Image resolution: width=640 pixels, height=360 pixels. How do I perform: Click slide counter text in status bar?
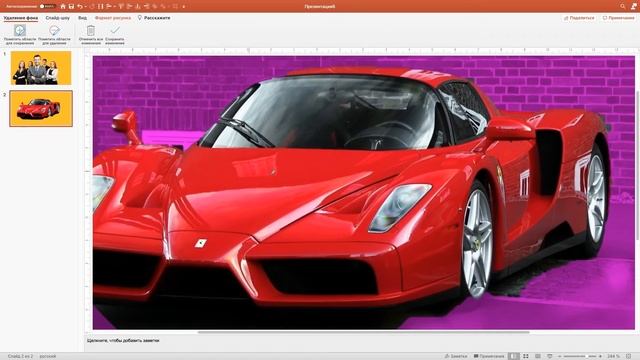point(20,356)
